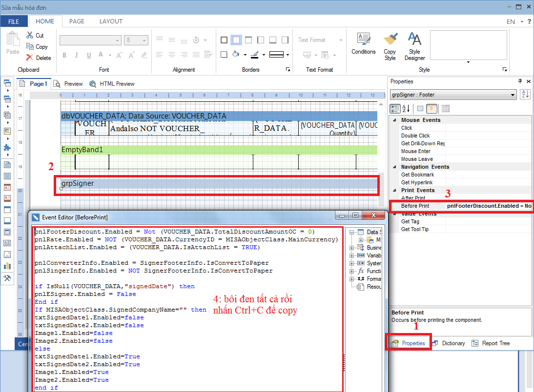Open the FILE menu
534x392 pixels.
[x=14, y=21]
